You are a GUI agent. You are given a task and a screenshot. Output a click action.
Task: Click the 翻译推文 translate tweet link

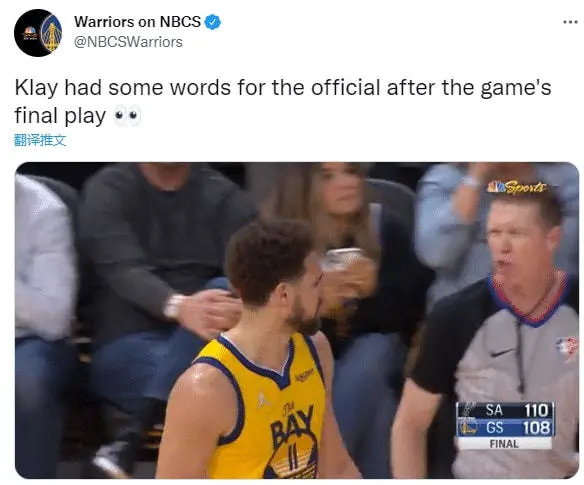[40, 140]
